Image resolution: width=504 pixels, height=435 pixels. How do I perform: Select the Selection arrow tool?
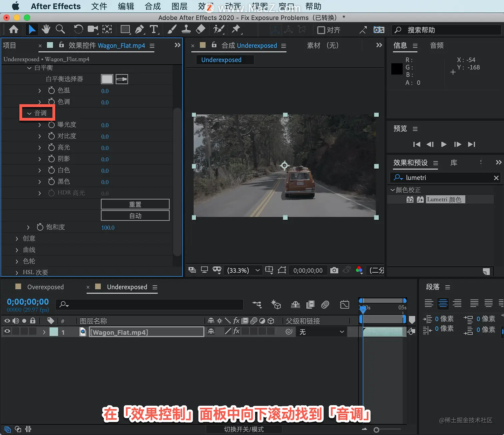coord(32,30)
